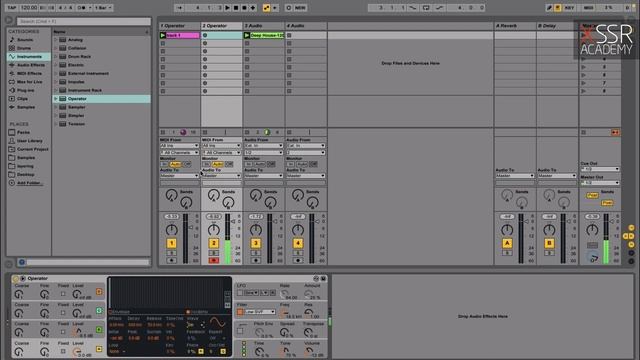Toggle track 2 activator button
Image resolution: width=640 pixels, height=360 pixels.
(x=213, y=244)
